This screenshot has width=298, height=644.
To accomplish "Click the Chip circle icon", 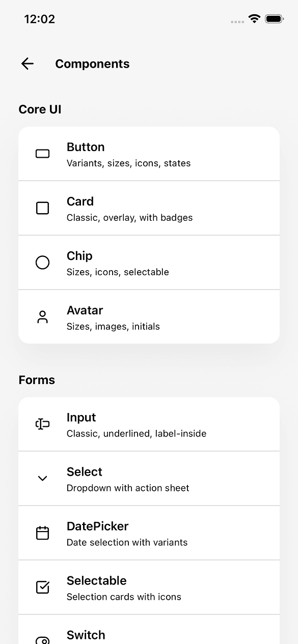I will tap(42, 262).
